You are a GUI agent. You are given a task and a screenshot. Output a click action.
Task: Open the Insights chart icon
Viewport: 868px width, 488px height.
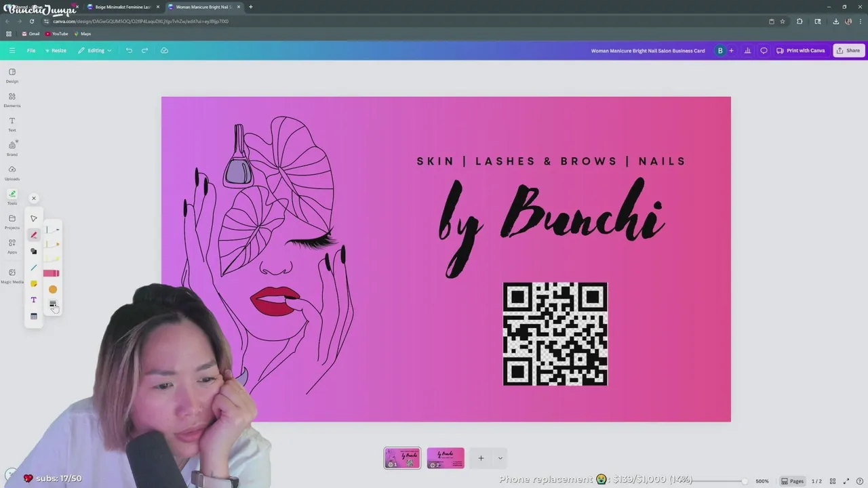(x=747, y=50)
